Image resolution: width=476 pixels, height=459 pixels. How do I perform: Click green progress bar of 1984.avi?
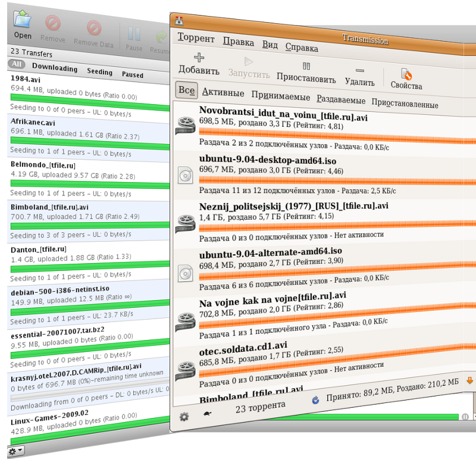(x=90, y=102)
